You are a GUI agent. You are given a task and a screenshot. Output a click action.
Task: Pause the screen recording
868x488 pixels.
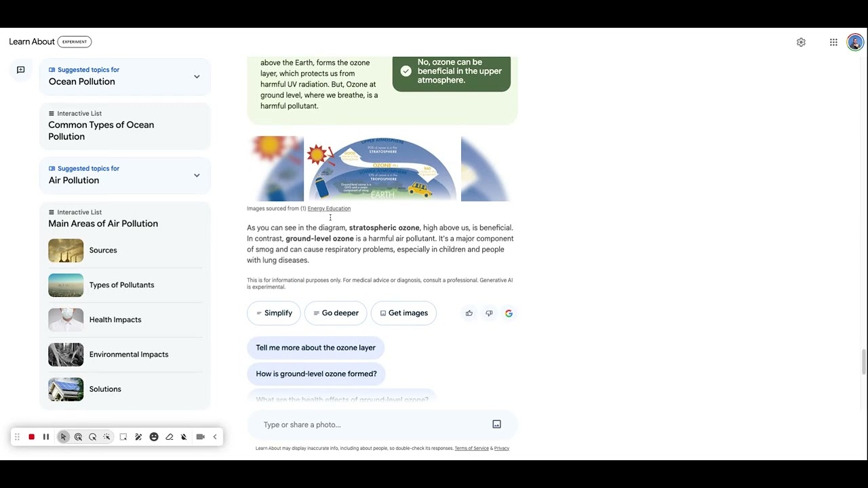(x=46, y=436)
